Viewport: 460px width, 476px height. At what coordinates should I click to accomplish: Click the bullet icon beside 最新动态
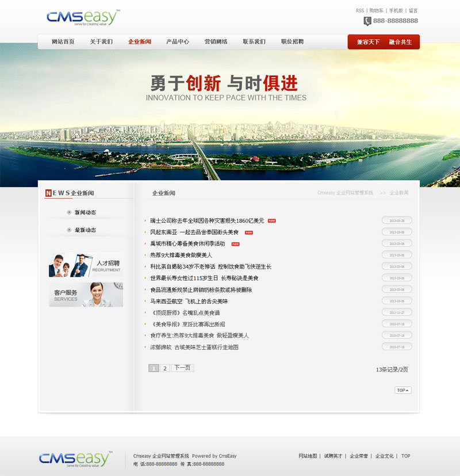coord(70,230)
